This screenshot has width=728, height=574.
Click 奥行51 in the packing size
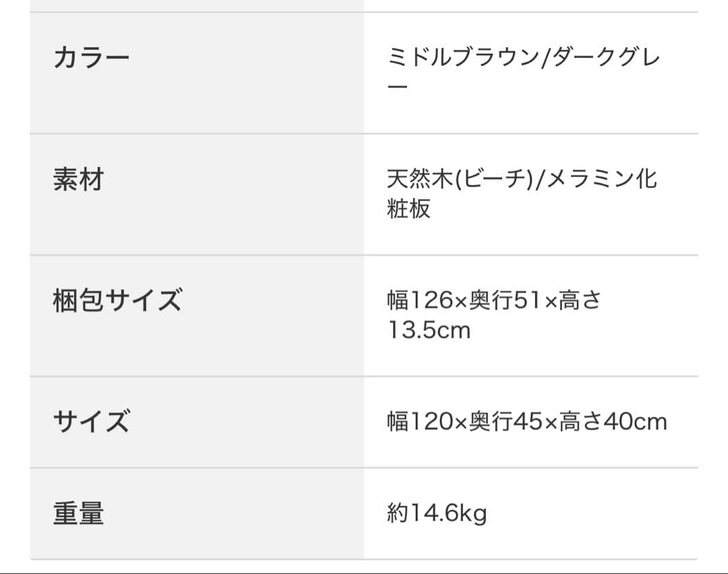click(x=506, y=300)
